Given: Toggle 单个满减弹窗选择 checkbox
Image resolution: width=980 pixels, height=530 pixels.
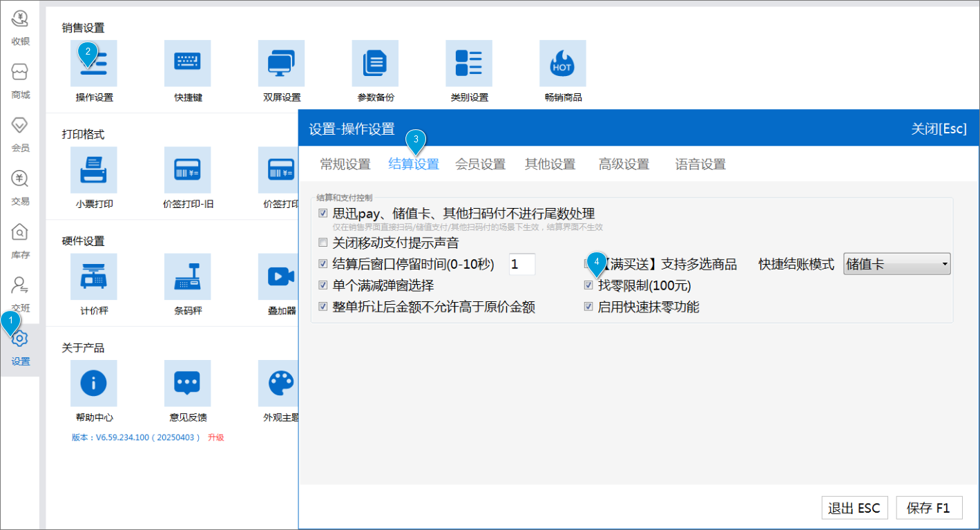Looking at the screenshot, I should coord(323,285).
